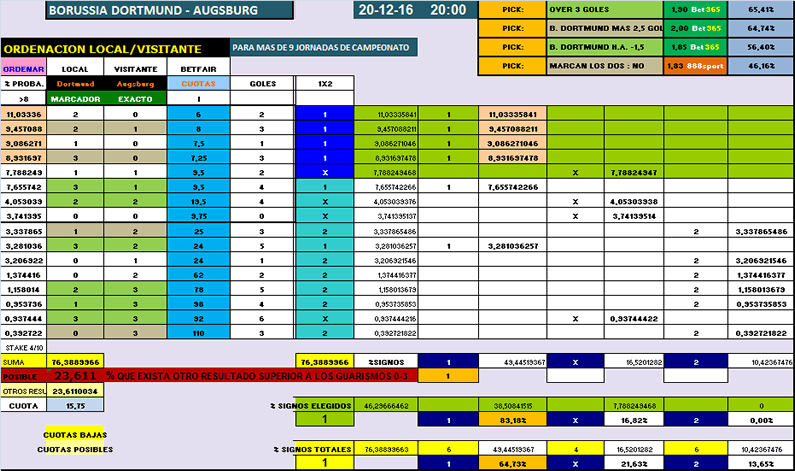The height and width of the screenshot is (471, 795).
Task: Click the red POSIBLE label
Action: [x=23, y=376]
